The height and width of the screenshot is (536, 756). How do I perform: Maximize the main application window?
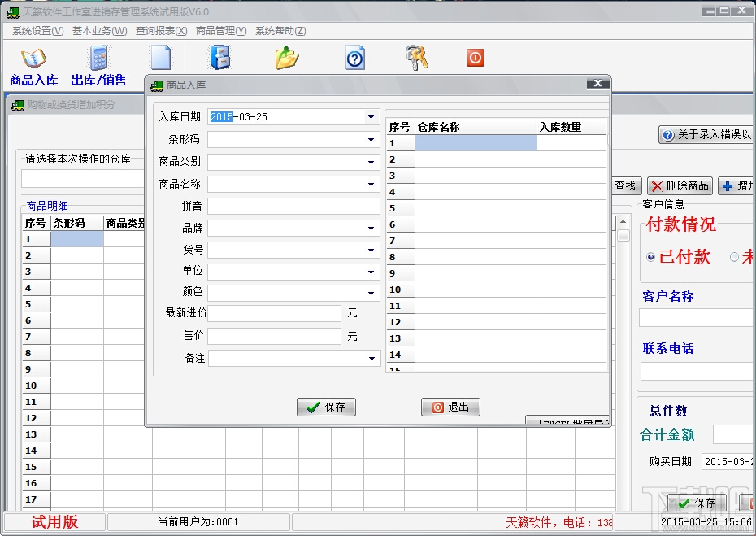coord(723,11)
